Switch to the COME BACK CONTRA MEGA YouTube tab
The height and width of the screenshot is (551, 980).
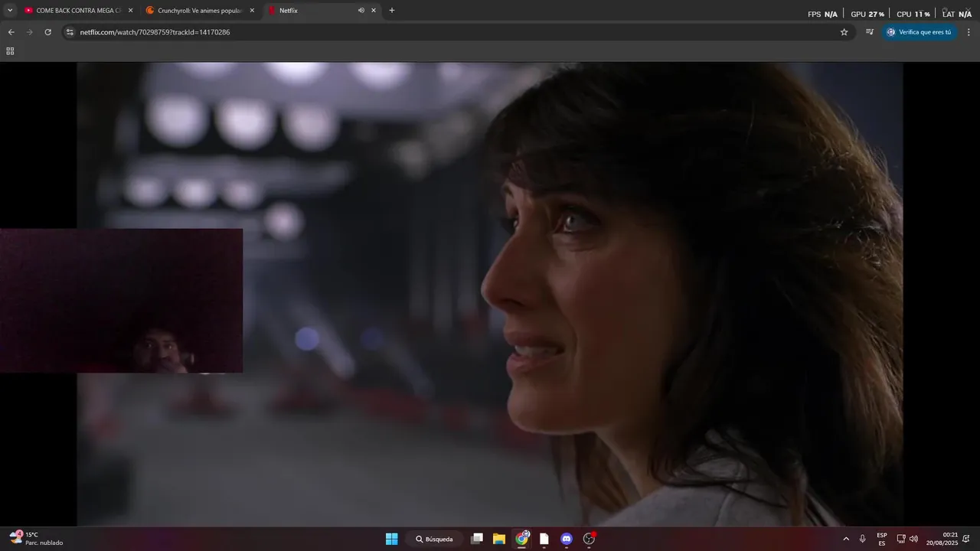coord(78,11)
